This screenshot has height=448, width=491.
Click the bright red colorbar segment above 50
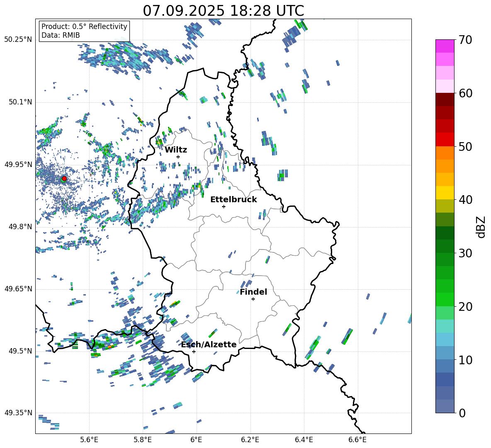point(445,140)
